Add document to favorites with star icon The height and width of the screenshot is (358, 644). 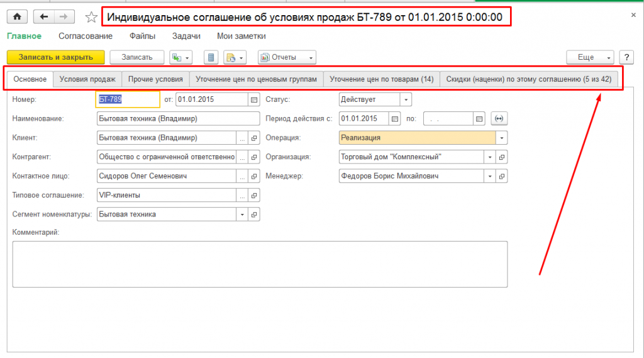[91, 18]
